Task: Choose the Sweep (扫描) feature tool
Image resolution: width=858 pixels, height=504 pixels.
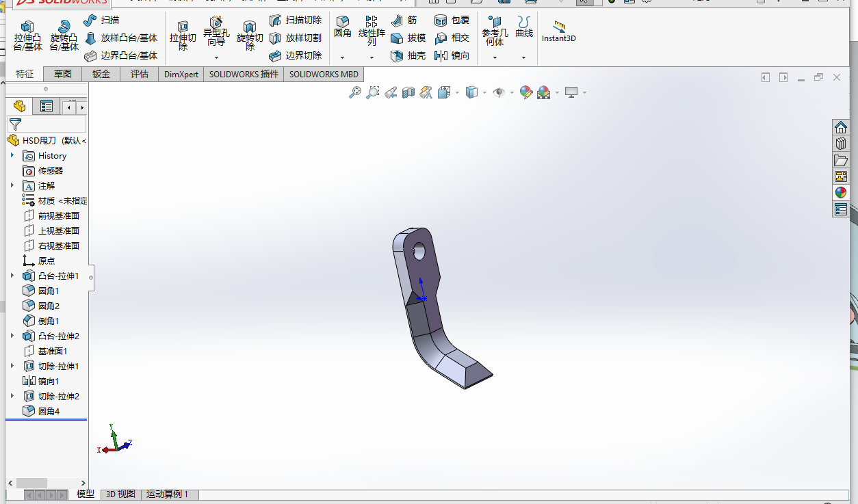Action: [x=101, y=21]
